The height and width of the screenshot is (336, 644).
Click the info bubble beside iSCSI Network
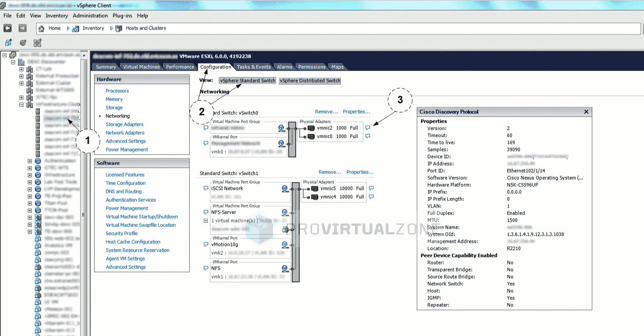click(206, 189)
